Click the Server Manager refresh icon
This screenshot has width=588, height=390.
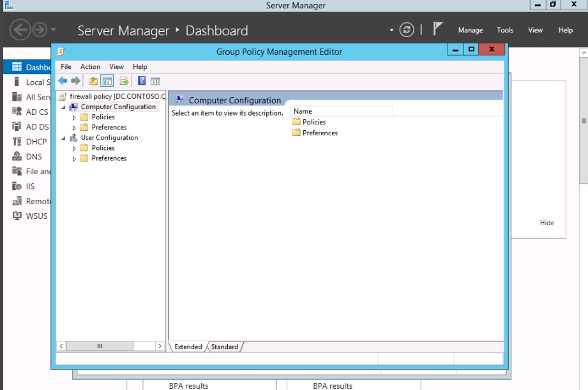pos(407,29)
